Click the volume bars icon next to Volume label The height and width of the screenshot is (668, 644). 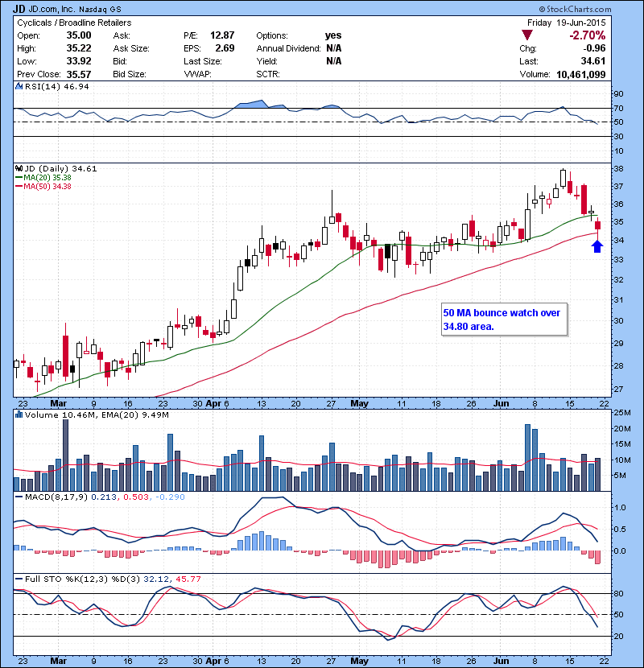point(19,414)
